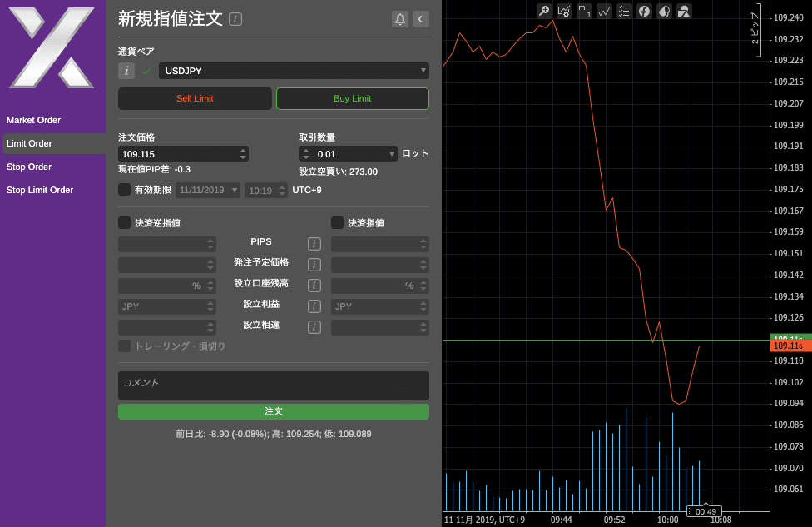Screen dimensions: 812x527
Task: Click the X logo at top left
Action: (x=52, y=47)
